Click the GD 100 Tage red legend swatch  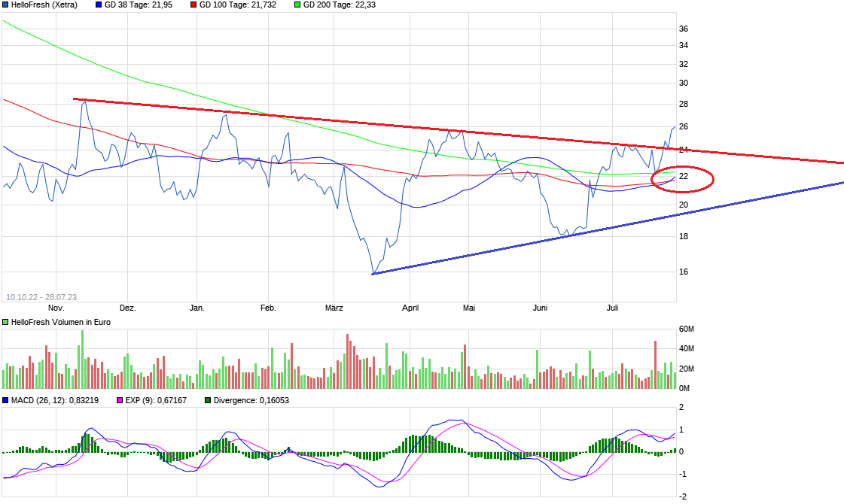193,5
